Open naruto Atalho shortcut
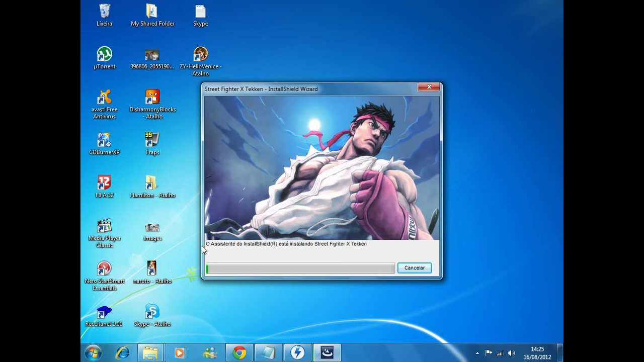644x362 pixels. 152,273
